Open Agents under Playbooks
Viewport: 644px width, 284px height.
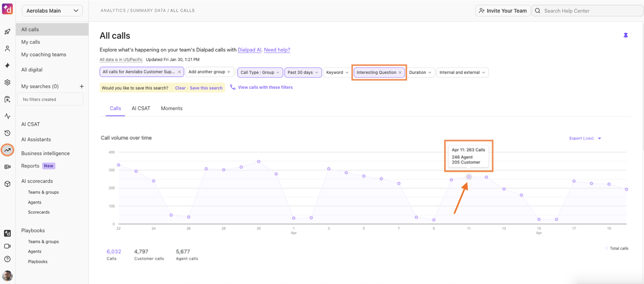point(35,252)
